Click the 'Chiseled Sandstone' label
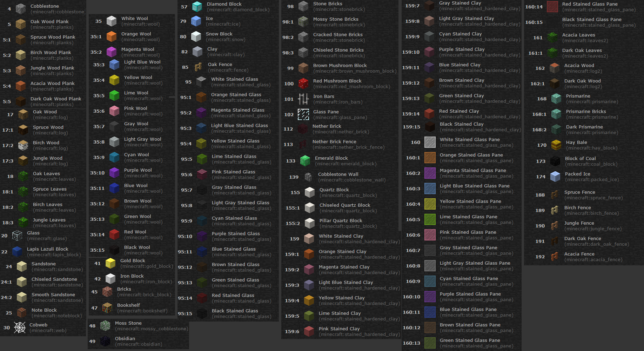 pyautogui.click(x=54, y=279)
